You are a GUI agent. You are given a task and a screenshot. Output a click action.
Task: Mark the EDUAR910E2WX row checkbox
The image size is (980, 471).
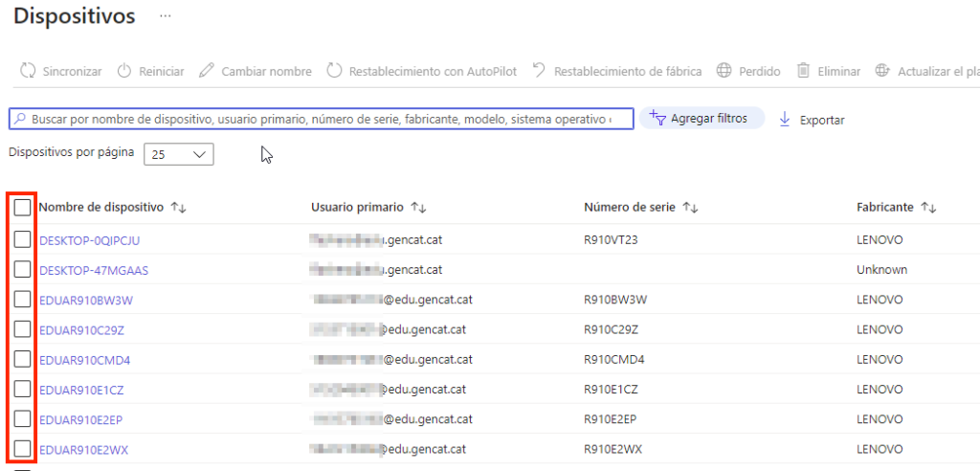(x=22, y=448)
